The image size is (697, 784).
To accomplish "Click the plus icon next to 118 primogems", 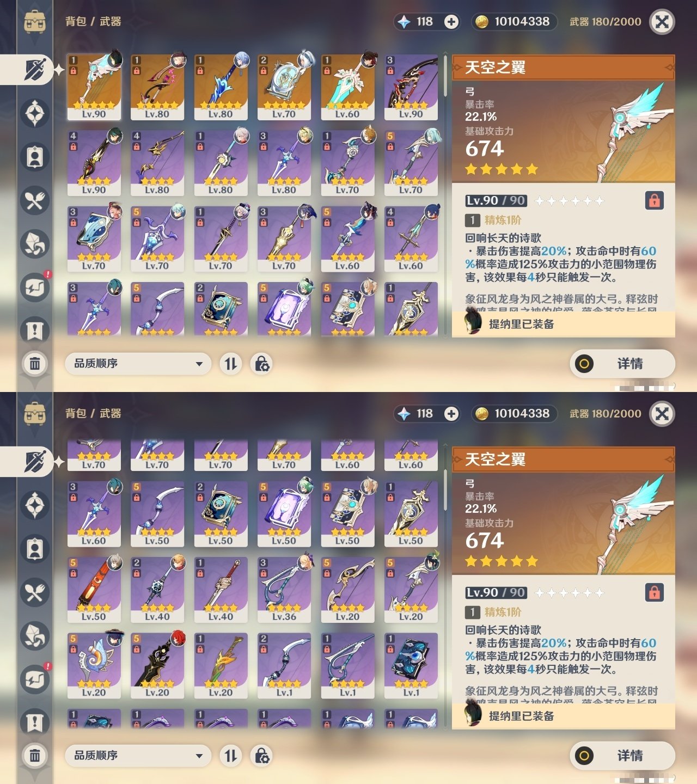I will [451, 22].
